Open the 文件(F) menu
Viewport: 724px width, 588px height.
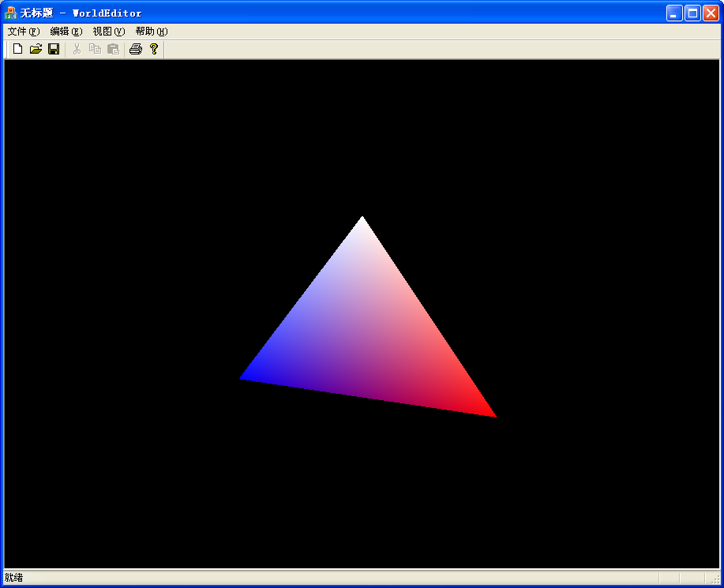tap(23, 32)
